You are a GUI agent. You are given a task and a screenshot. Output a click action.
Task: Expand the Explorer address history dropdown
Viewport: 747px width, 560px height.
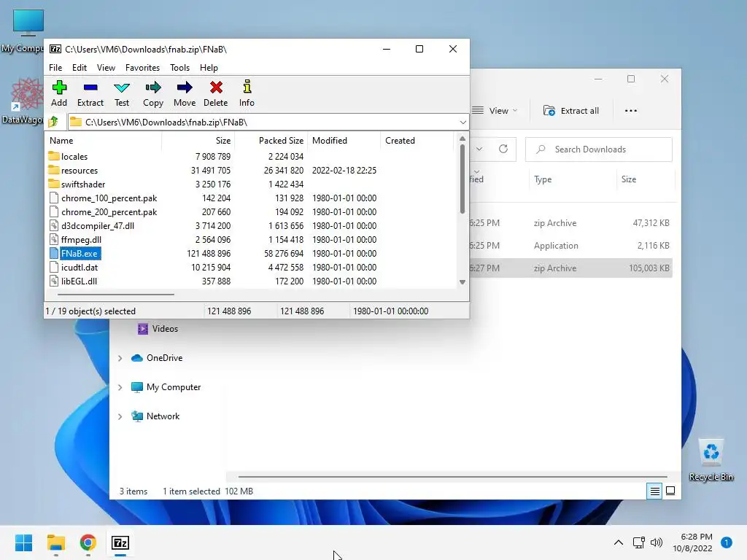coord(479,149)
